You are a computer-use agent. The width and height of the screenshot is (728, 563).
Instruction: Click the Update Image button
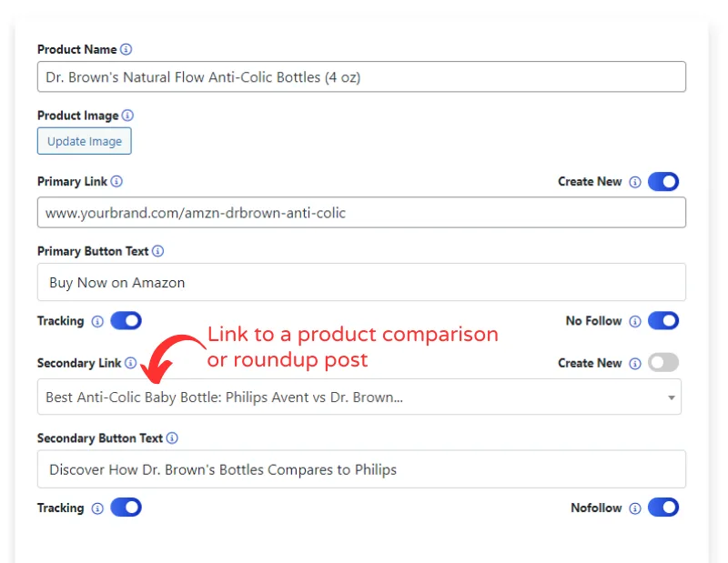tap(84, 141)
